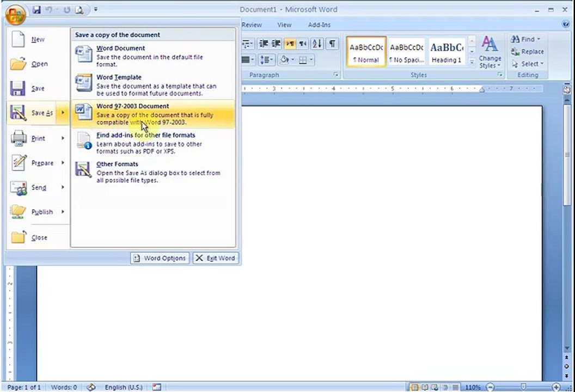The image size is (575, 392).
Task: Switch to the View tab
Action: [x=284, y=25]
